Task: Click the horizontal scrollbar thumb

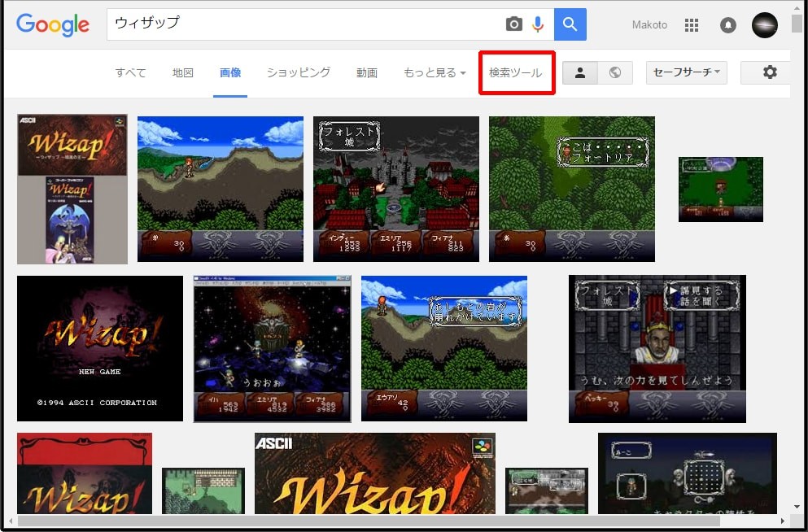Action: [369, 521]
